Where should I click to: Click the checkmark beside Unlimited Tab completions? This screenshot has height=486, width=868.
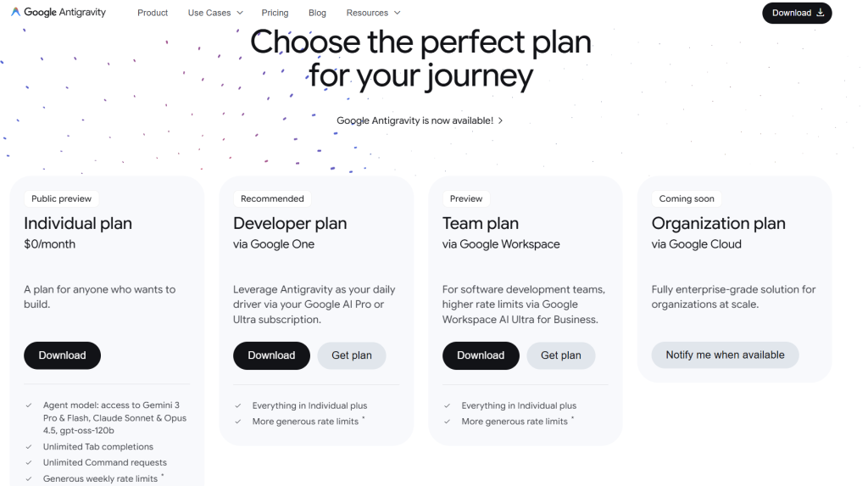tap(30, 447)
